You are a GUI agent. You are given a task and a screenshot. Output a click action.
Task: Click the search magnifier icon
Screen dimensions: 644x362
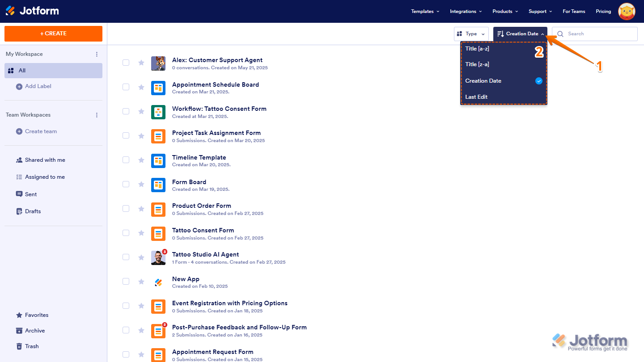(x=560, y=34)
